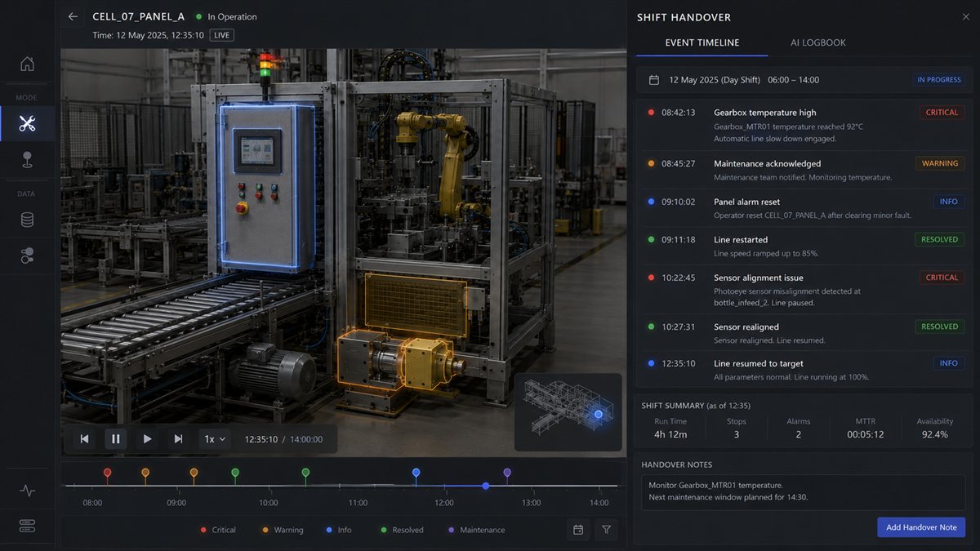
Task: Open the 1x playback speed dropdown
Action: tap(216, 439)
